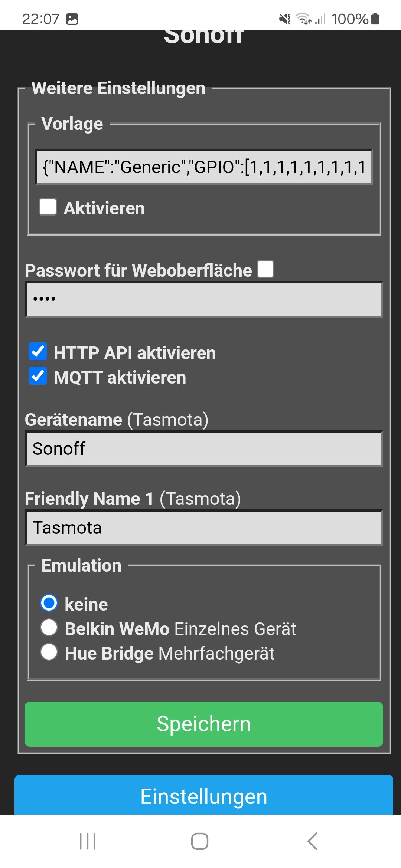
Task: Tap the cellular signal bars icon
Action: 320,19
